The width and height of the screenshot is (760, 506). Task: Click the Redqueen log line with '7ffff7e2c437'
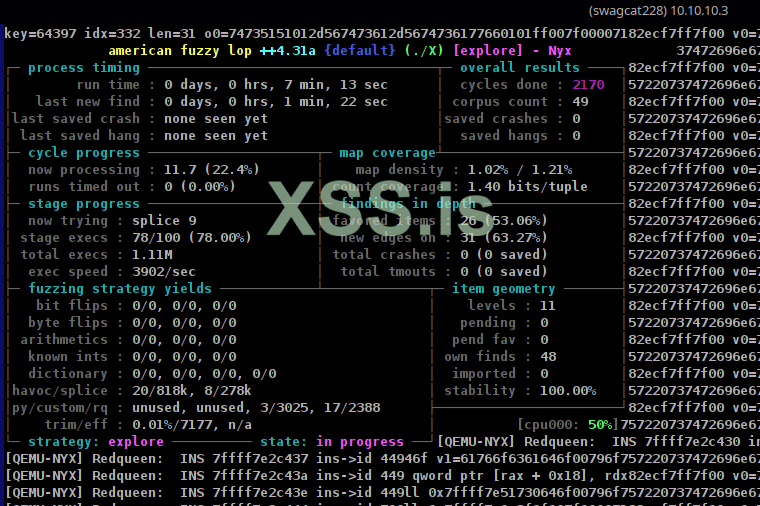pyautogui.click(x=382, y=459)
